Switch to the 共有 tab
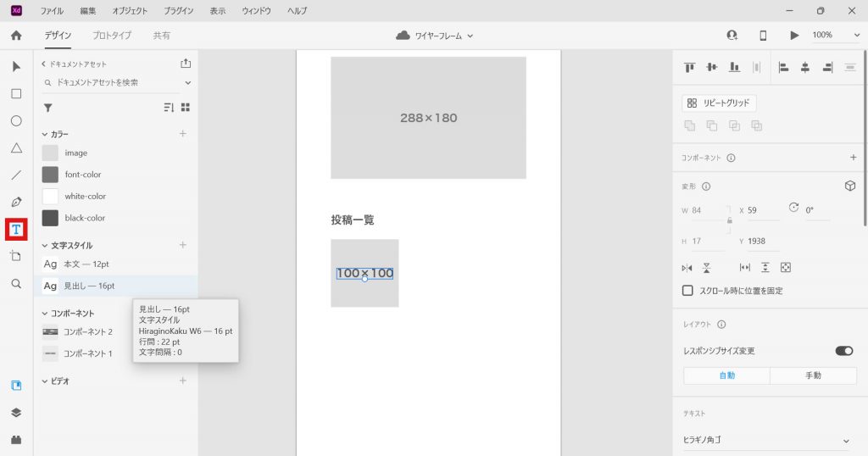Screen dimensions: 868x456 coord(161,36)
